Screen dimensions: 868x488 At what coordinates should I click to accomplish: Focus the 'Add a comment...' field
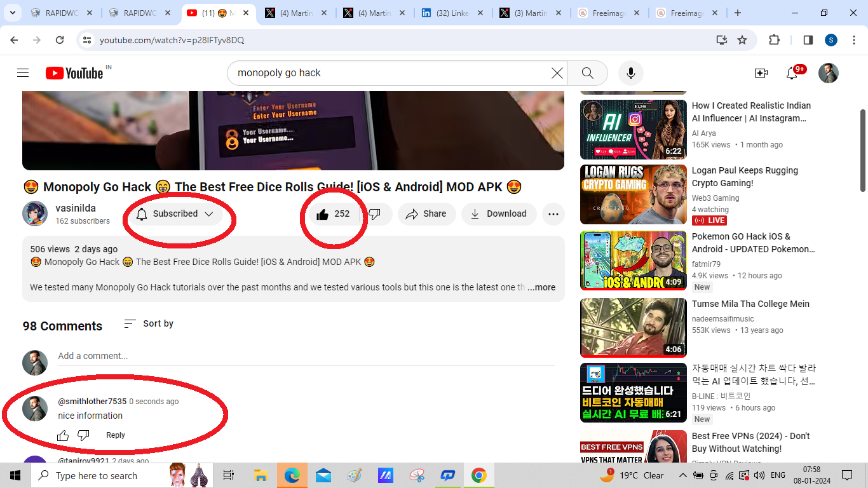point(306,356)
